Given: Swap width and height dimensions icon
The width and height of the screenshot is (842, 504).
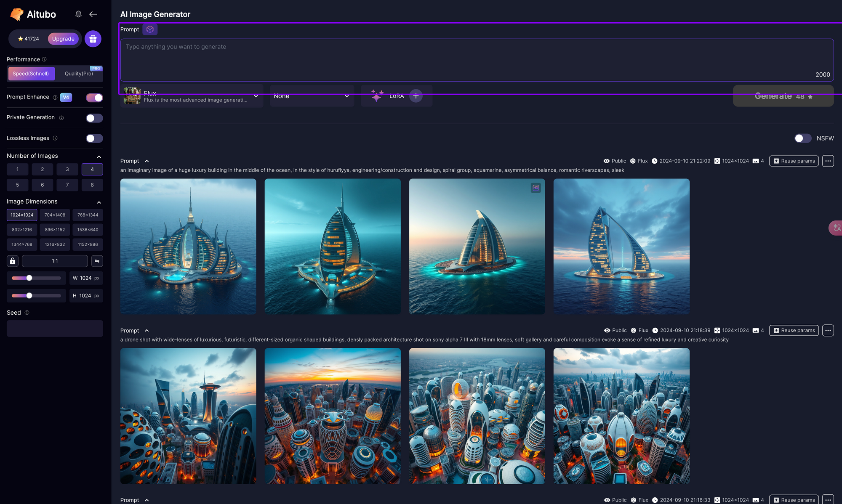Looking at the screenshot, I should (x=97, y=261).
